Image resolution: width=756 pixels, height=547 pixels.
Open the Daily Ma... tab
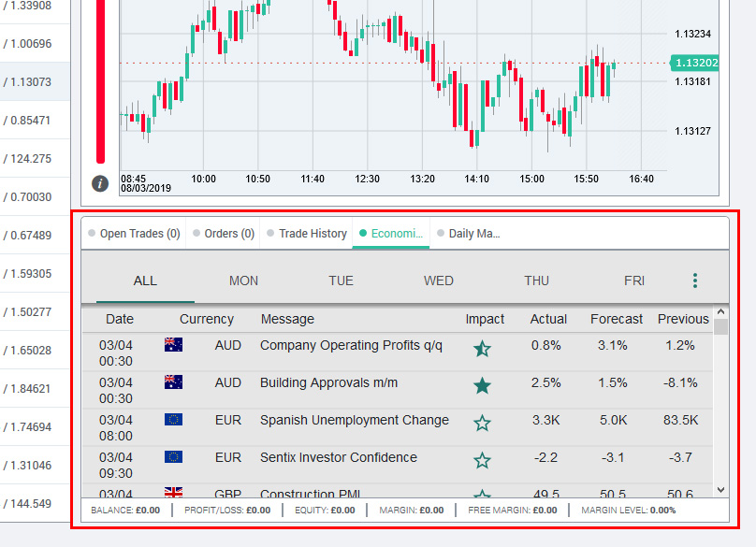click(x=469, y=234)
